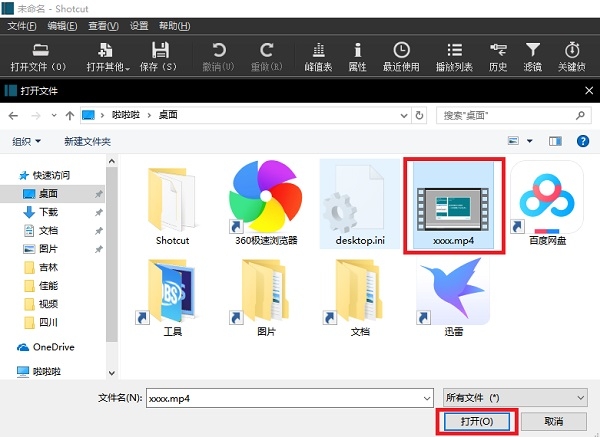Select 下载 in the quick access sidebar
600x437 pixels.
[x=48, y=212]
